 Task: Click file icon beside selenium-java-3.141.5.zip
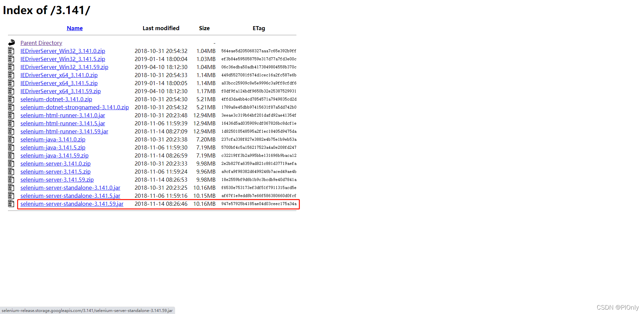[11, 147]
